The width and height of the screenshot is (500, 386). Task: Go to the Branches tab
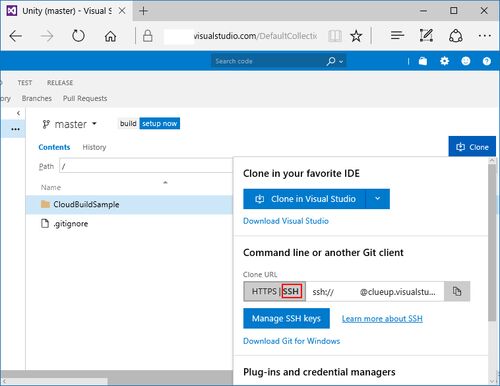[37, 98]
